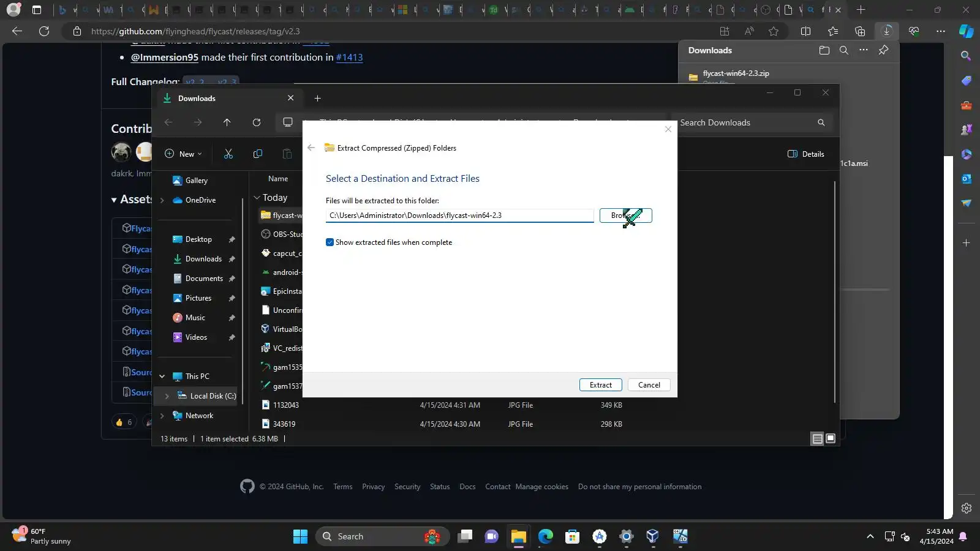Click Copy icon in Explorer toolbar

(x=258, y=154)
